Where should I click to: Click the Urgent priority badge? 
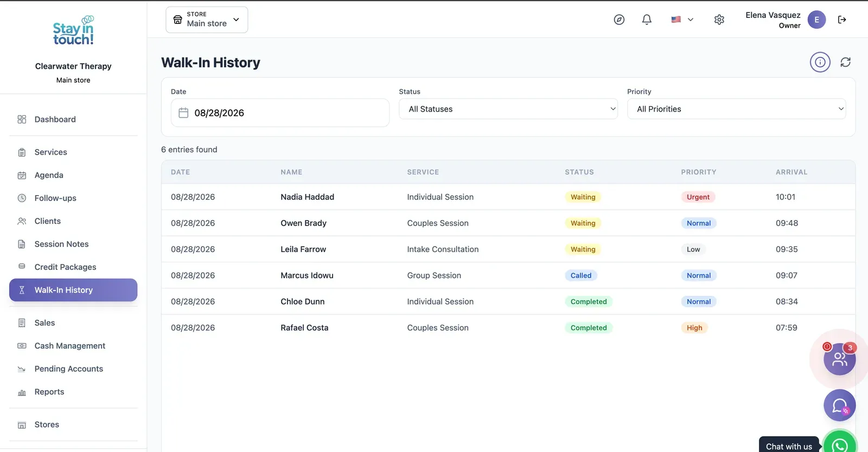(698, 197)
